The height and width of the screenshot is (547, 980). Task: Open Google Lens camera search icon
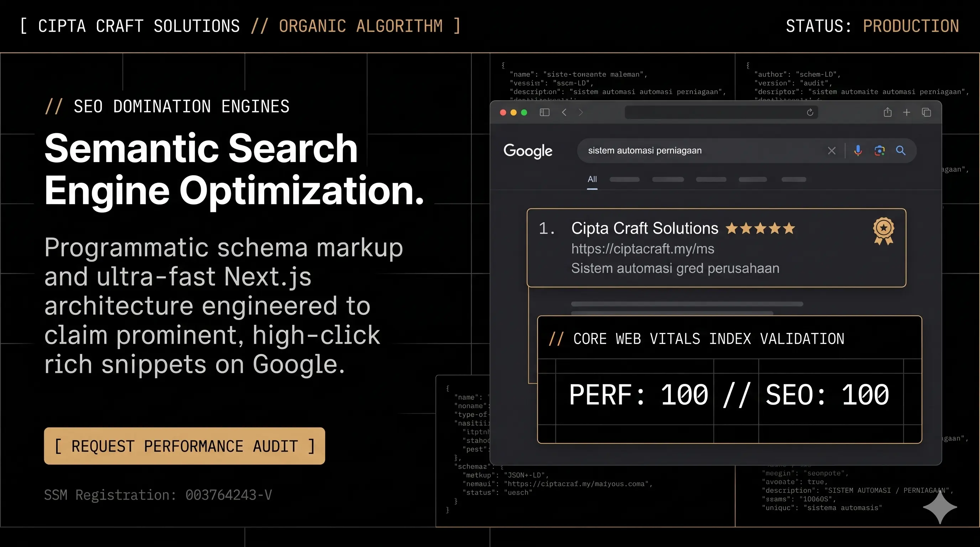pyautogui.click(x=880, y=151)
